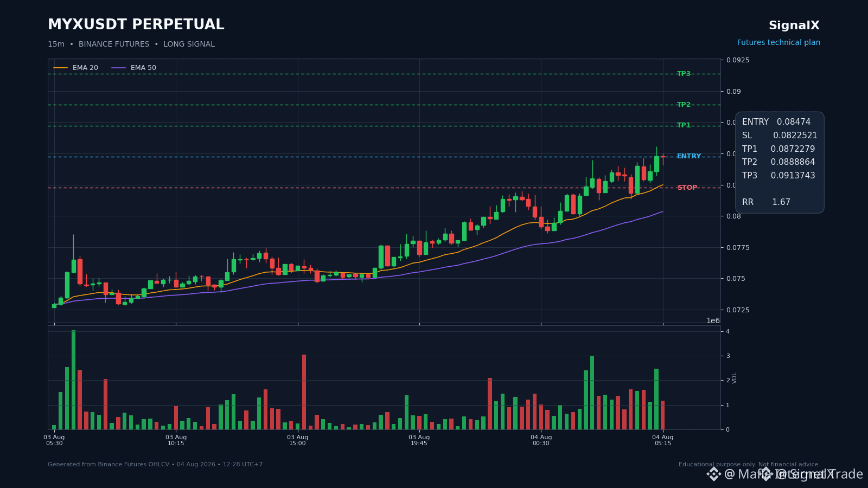This screenshot has width=868, height=488.
Task: Click LONG SIGNAL in the subtitle
Action: [189, 44]
